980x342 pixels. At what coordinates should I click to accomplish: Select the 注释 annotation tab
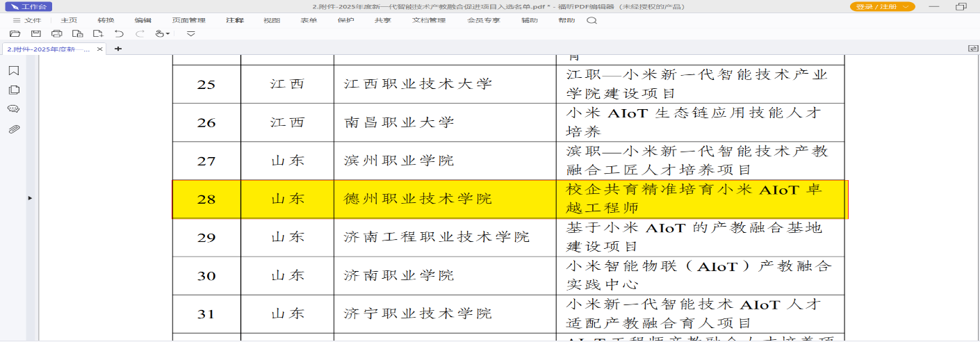235,20
